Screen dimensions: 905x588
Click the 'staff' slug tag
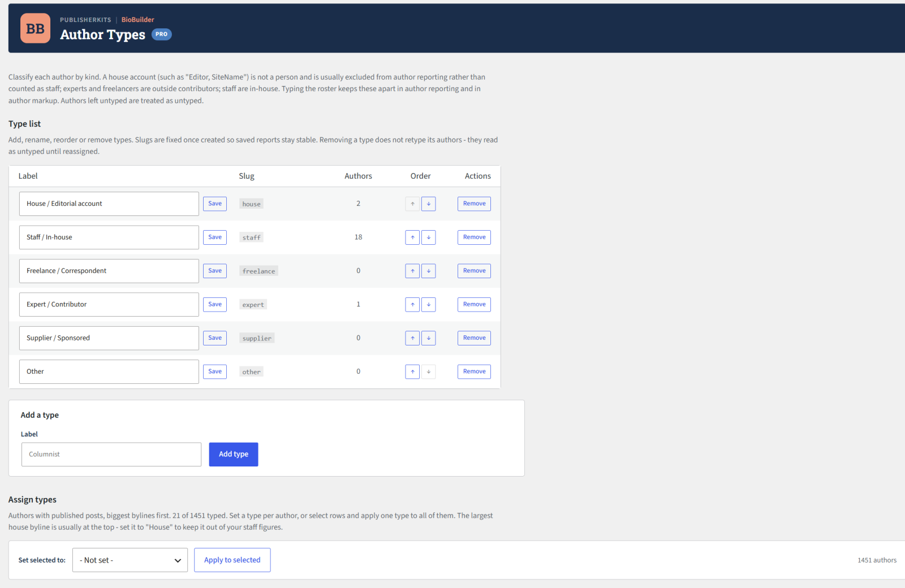pyautogui.click(x=252, y=237)
